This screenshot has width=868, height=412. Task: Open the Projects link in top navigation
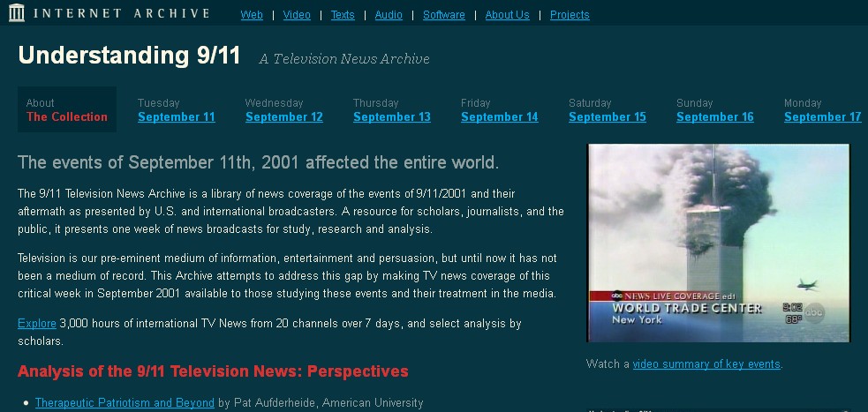570,15
